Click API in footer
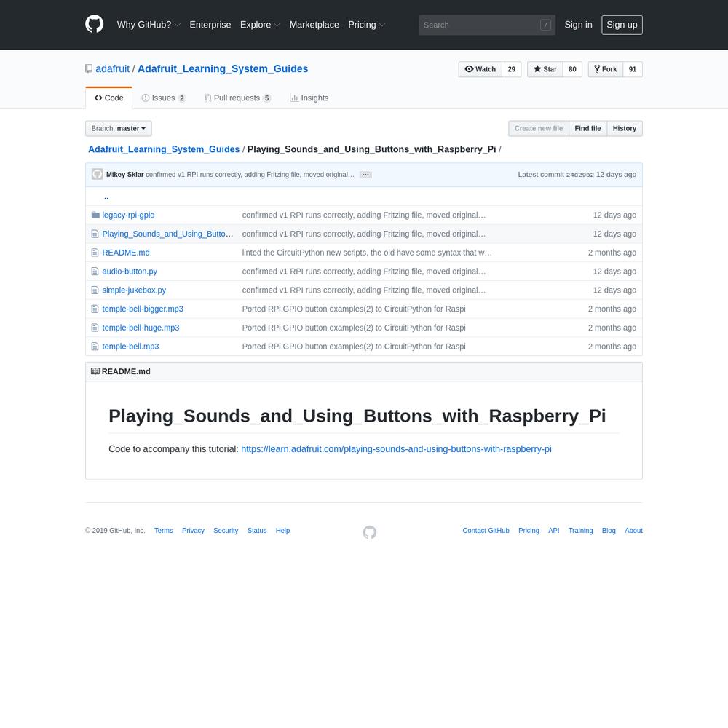728x728 pixels. (x=553, y=530)
